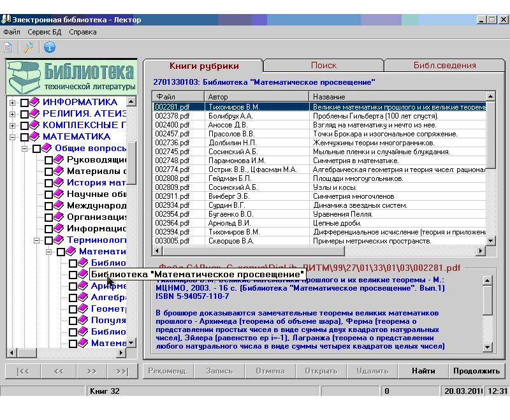Viewport: 510px width, 420px height.
Task: Click book icon beside Терминология
Action: click(x=59, y=240)
